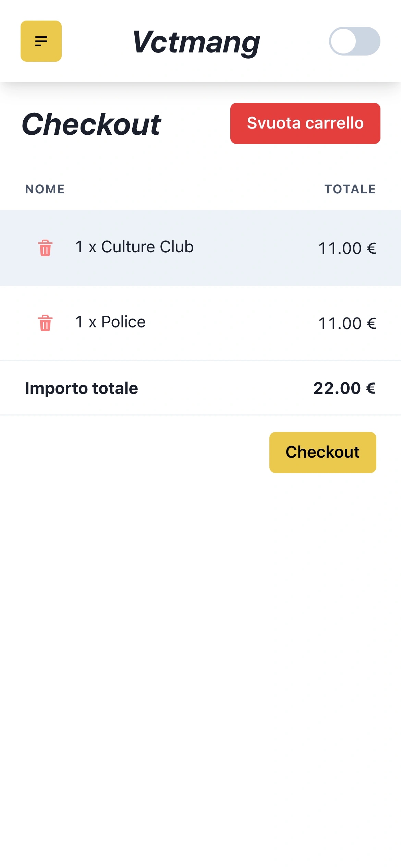
Task: Delete Culture Club using its trash icon
Action: (x=45, y=248)
